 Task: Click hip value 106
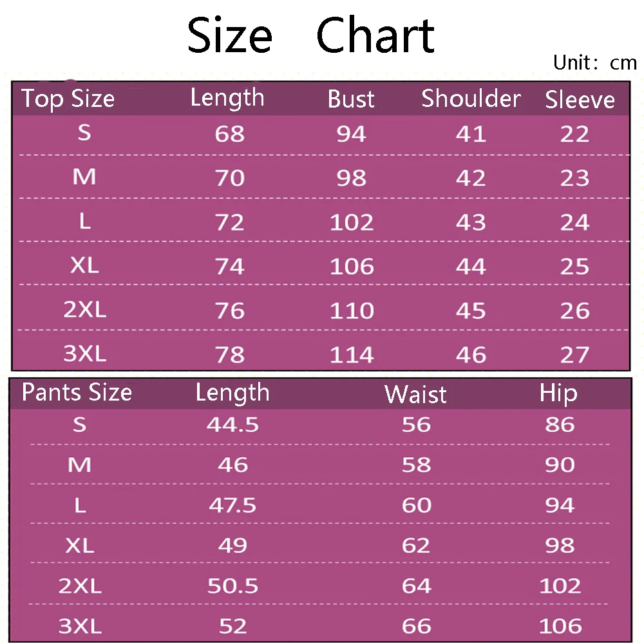click(x=561, y=627)
